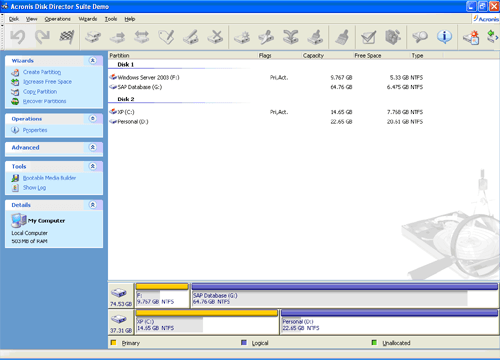The height and width of the screenshot is (360, 500).
Task: Click the tag with pencil label icon
Action: (x=166, y=37)
